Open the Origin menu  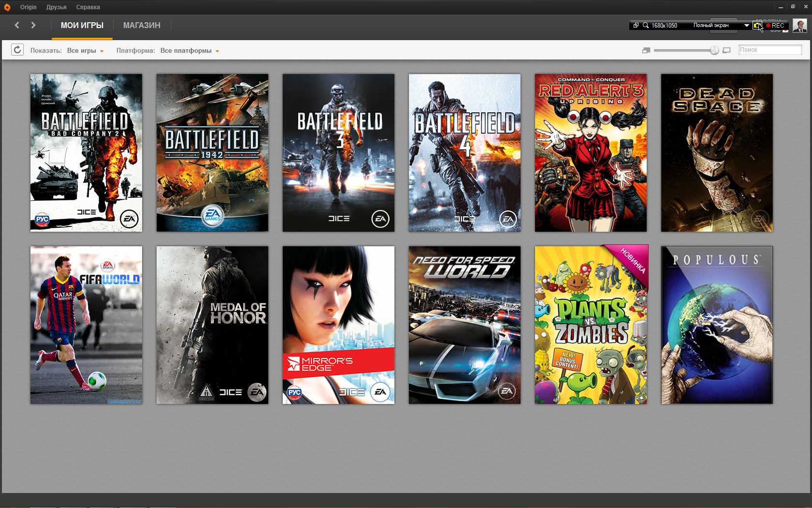tap(29, 7)
